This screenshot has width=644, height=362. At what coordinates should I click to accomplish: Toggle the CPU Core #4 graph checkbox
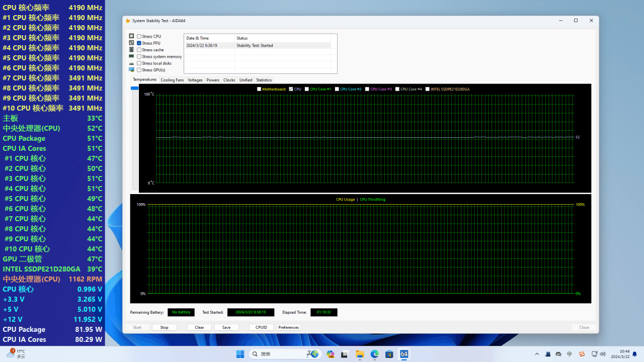(397, 89)
